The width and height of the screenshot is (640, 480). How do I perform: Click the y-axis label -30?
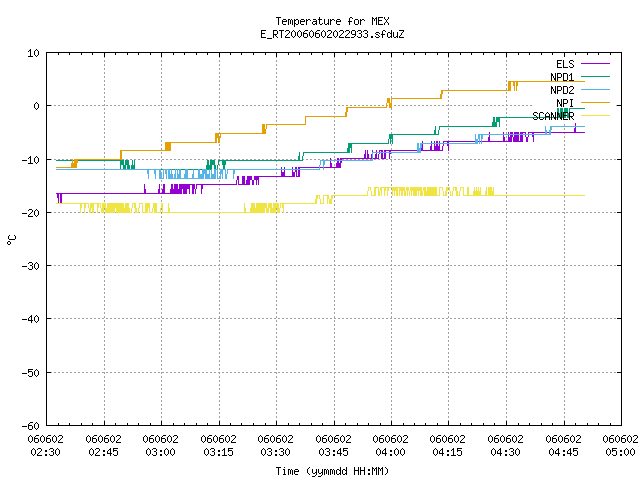[x=31, y=266]
